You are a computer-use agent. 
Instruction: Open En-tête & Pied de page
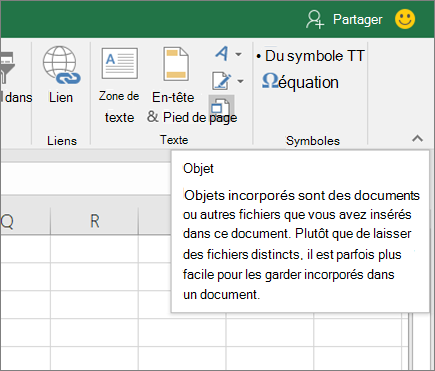tap(176, 85)
